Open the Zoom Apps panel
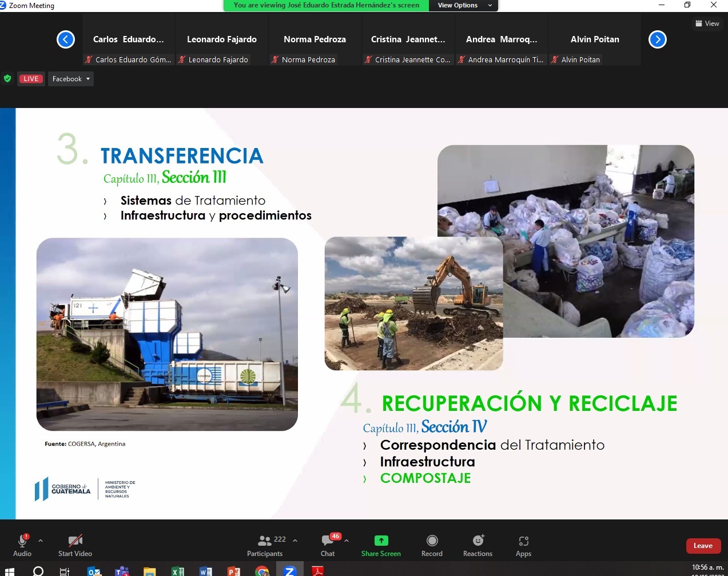The image size is (728, 576). pyautogui.click(x=523, y=541)
